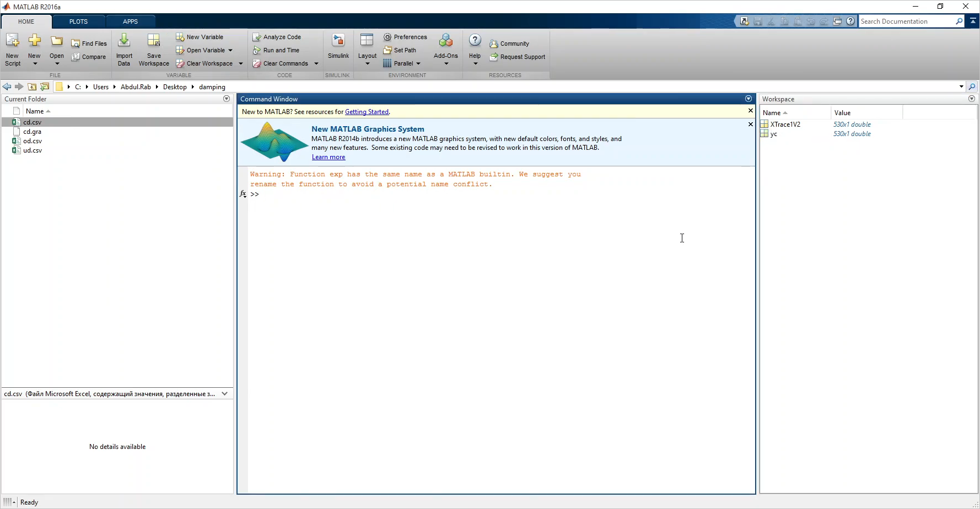Click Run and Time
The image size is (980, 509).
[x=276, y=50]
